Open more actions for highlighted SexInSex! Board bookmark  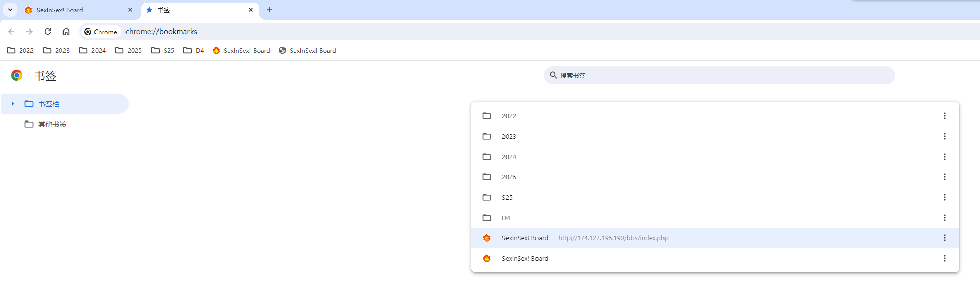tap(944, 238)
